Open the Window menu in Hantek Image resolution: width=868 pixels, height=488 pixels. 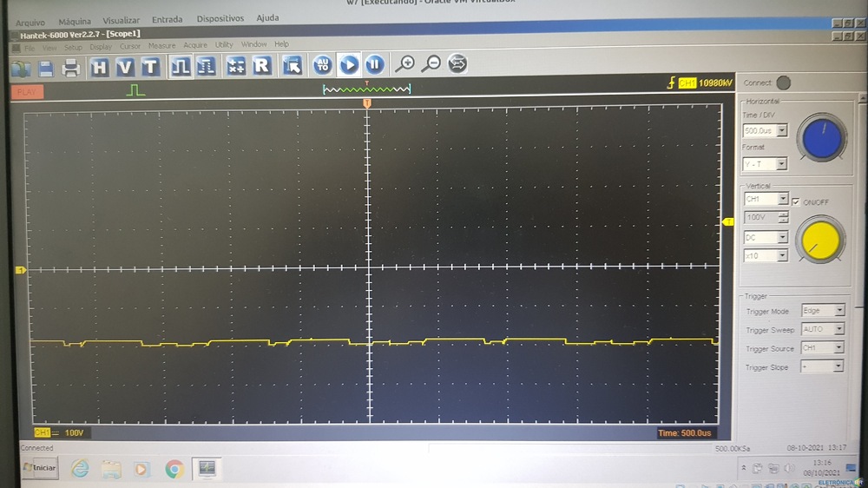pos(254,44)
